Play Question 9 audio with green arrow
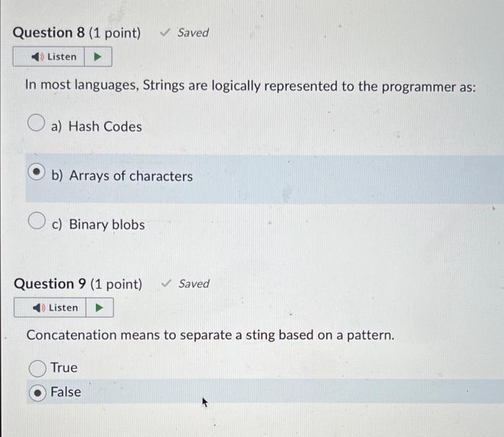Viewport: 504px width, 437px height. tap(99, 307)
